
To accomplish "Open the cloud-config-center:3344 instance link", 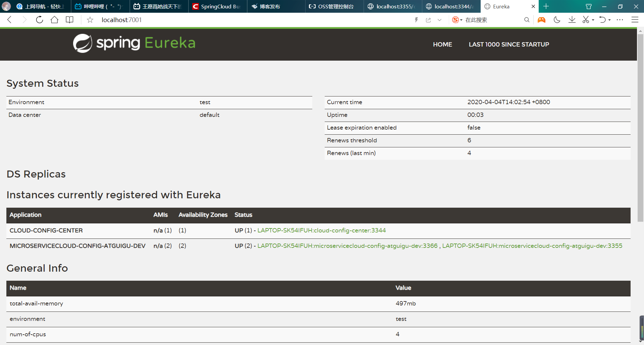I will [321, 230].
